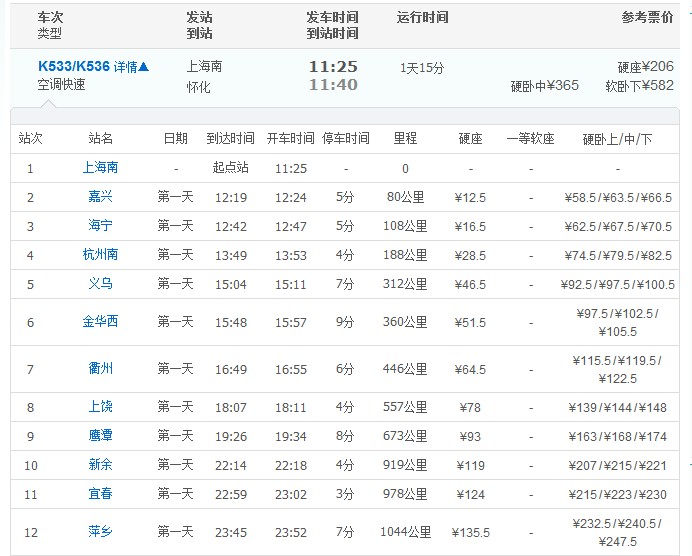Select the 杭州南 station link

pyautogui.click(x=100, y=255)
